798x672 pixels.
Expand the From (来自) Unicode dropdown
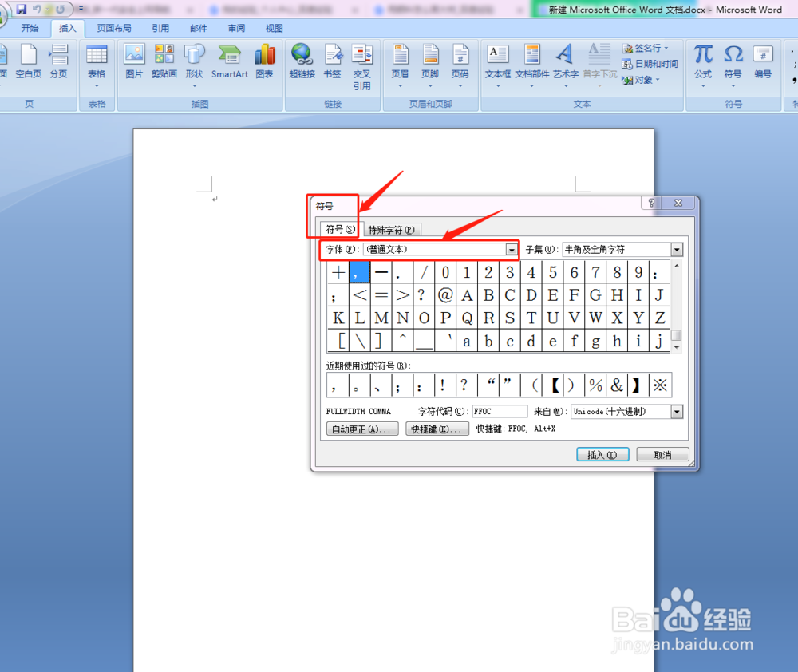677,411
